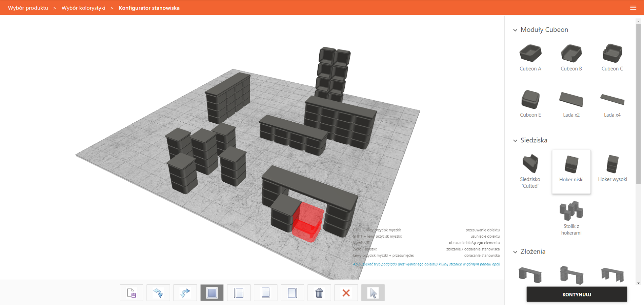Toggle the left wall view button
This screenshot has width=644, height=305.
point(239,292)
